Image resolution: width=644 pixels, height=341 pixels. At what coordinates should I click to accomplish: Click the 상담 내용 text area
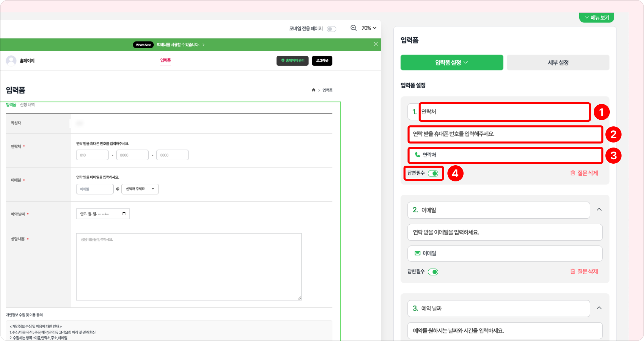(x=189, y=267)
